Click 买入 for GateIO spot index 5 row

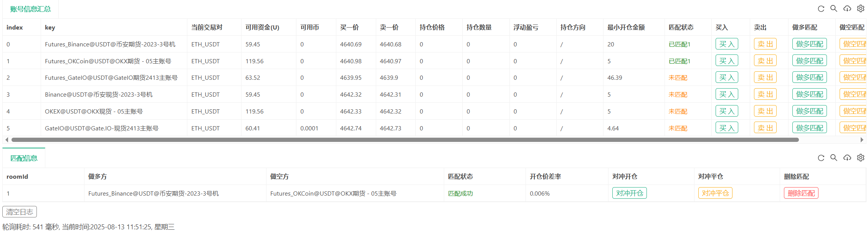727,128
